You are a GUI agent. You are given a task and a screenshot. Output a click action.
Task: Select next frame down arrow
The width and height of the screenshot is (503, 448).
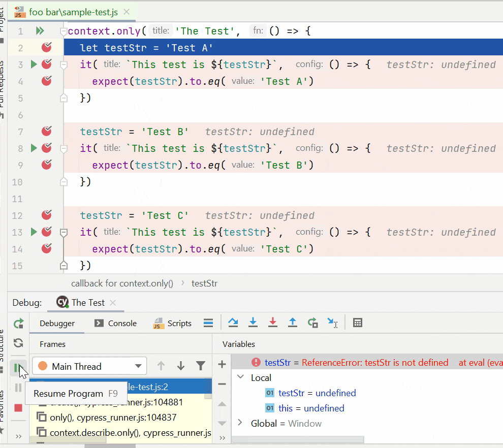181,366
